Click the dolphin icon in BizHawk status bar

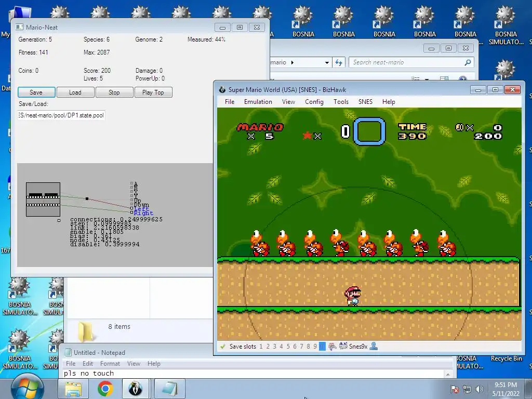(332, 347)
